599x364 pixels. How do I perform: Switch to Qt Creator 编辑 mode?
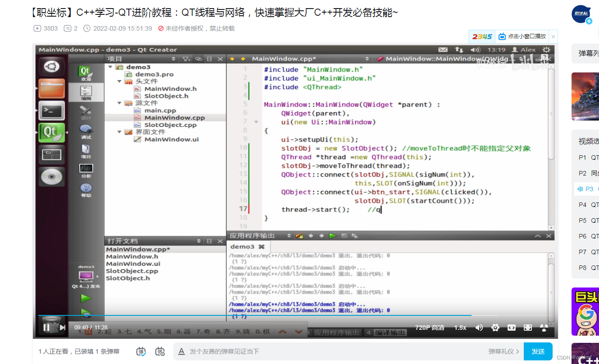tap(86, 93)
